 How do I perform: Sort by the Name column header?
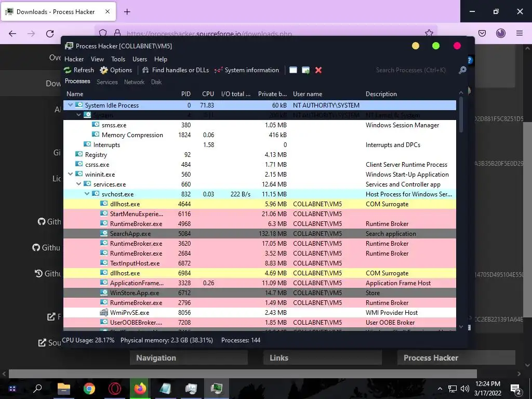(75, 94)
